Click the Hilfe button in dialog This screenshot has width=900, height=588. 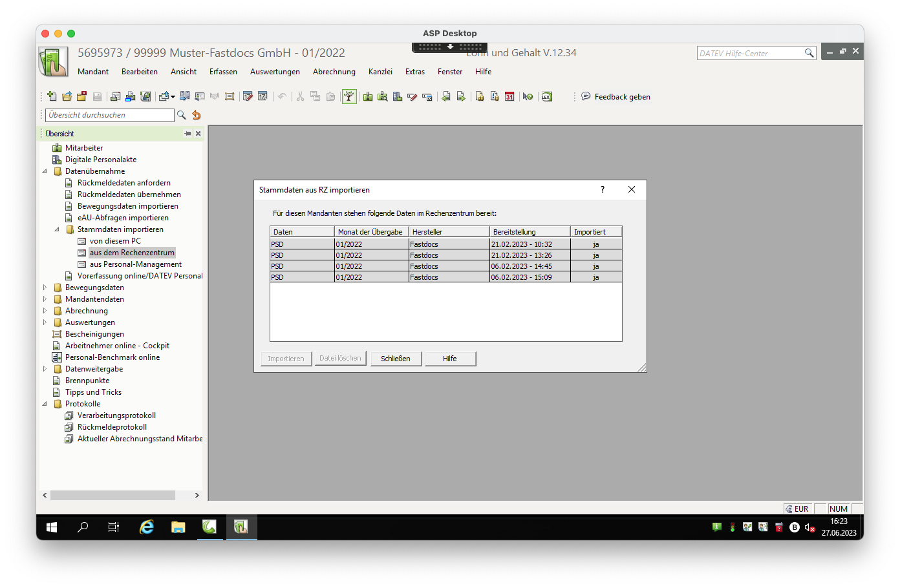click(x=450, y=359)
